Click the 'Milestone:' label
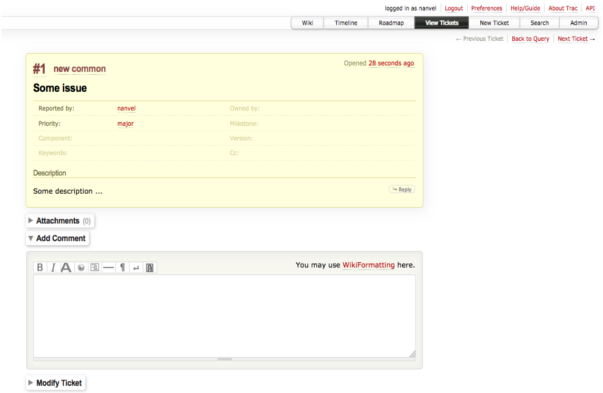The width and height of the screenshot is (603, 393). [x=244, y=123]
